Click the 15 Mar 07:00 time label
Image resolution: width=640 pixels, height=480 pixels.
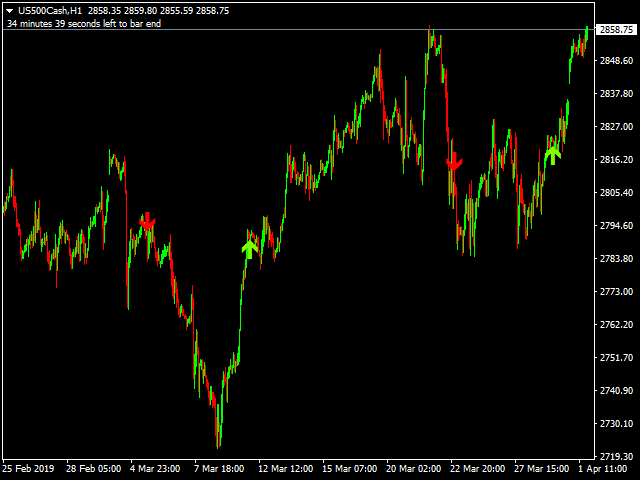tap(349, 469)
